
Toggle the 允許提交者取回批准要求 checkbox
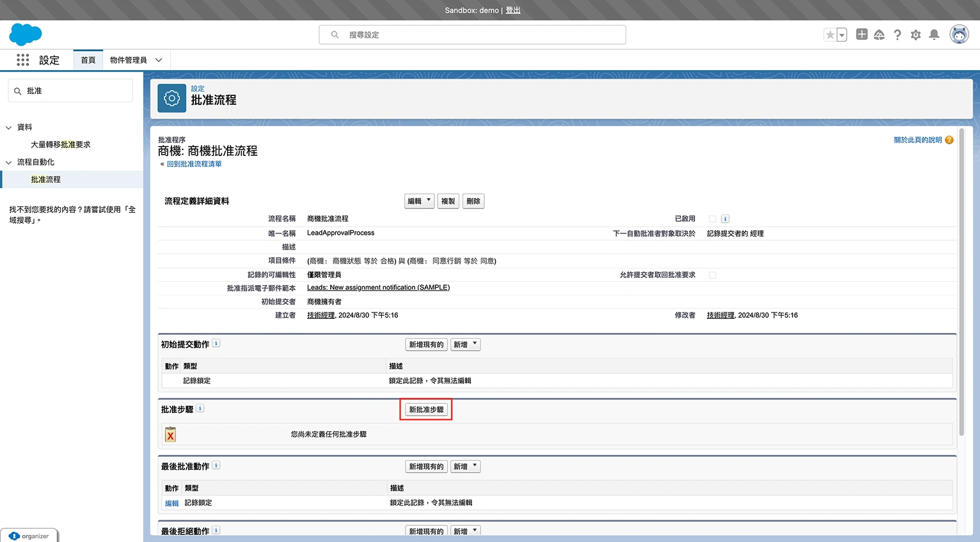713,275
